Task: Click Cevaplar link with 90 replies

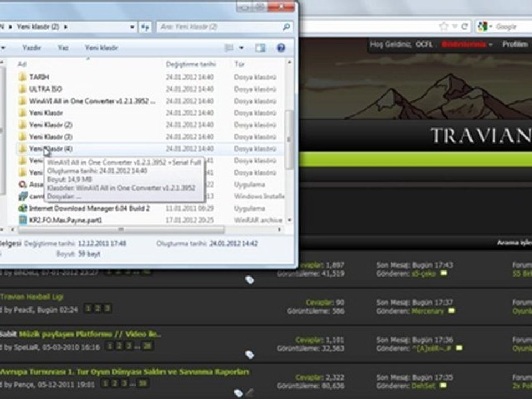Action: coord(319,303)
